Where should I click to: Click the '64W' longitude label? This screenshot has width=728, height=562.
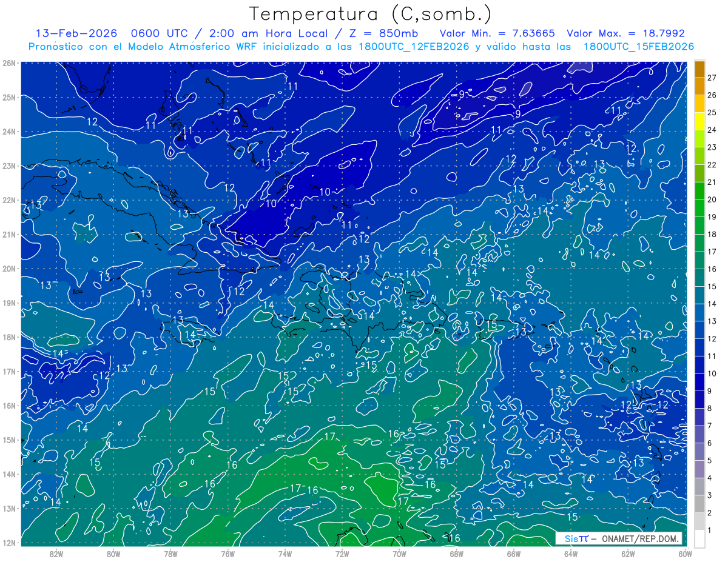pyautogui.click(x=571, y=554)
